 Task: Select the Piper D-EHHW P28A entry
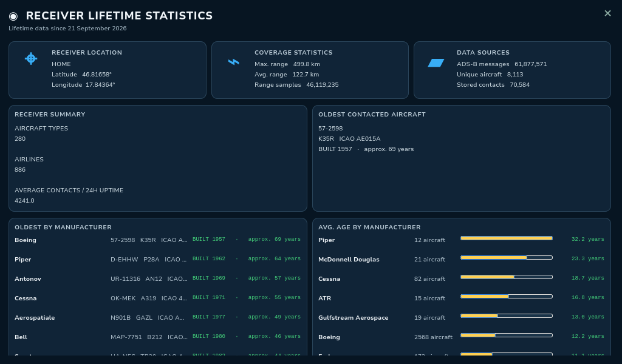(149, 260)
